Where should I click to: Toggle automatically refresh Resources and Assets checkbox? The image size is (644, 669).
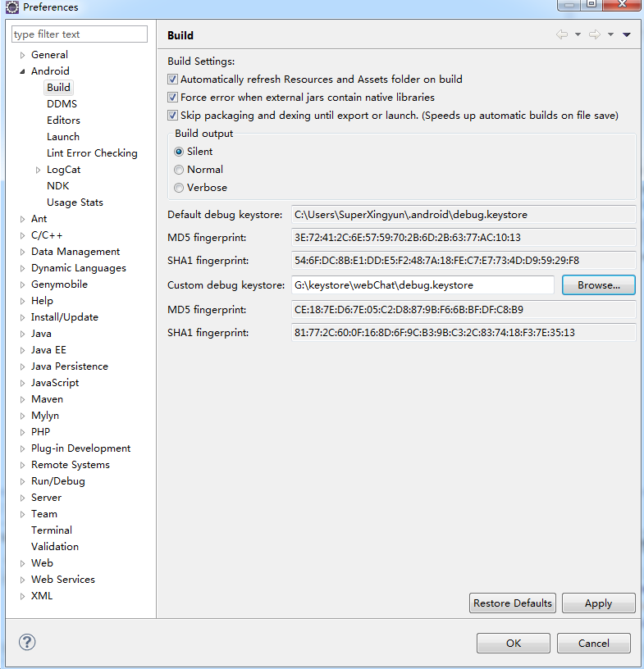172,80
